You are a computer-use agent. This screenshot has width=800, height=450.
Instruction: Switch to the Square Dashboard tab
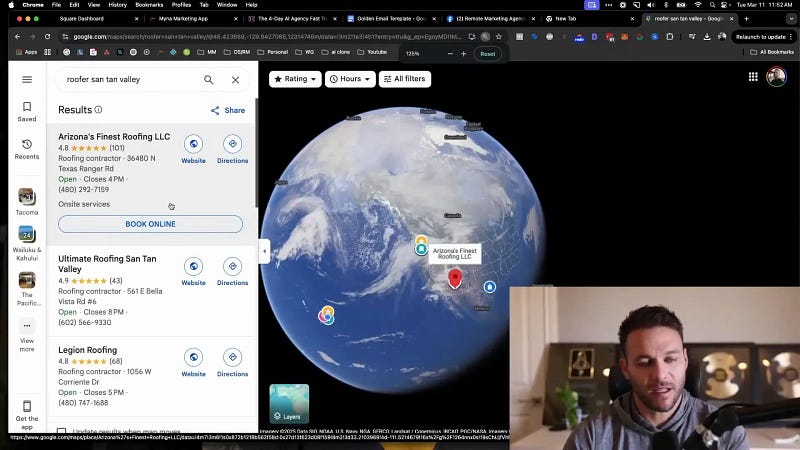[82, 18]
